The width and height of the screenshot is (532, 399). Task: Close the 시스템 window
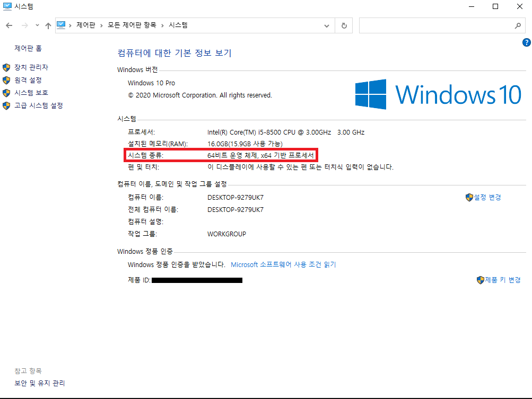tap(519, 6)
